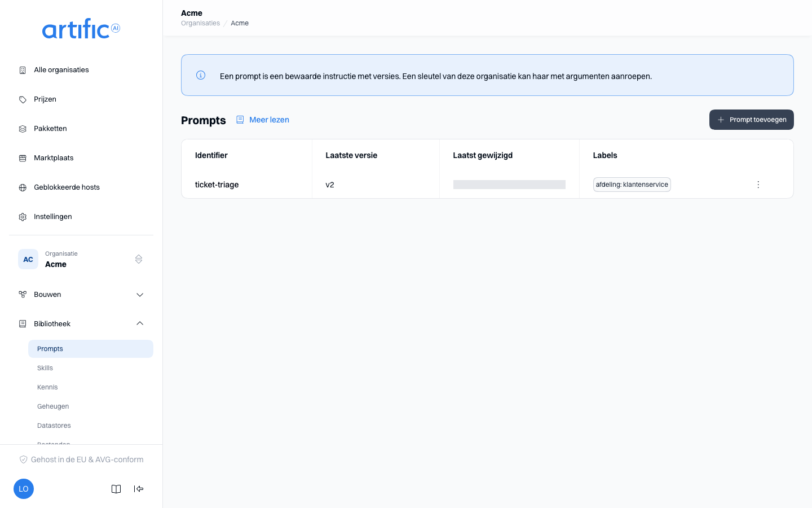Select Prompts in the Bibliotheek submenu
Image resolution: width=812 pixels, height=508 pixels.
point(91,349)
